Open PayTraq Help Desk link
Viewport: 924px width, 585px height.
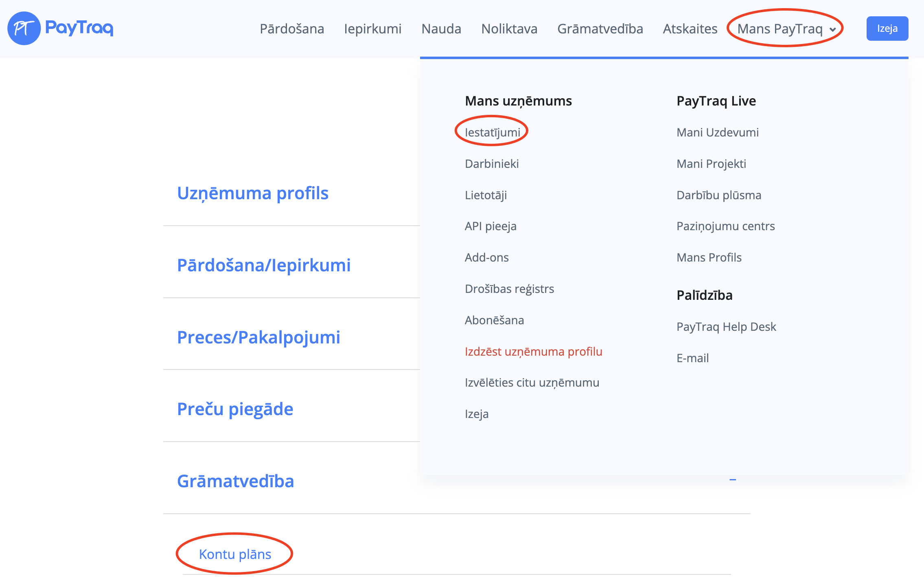tap(726, 327)
